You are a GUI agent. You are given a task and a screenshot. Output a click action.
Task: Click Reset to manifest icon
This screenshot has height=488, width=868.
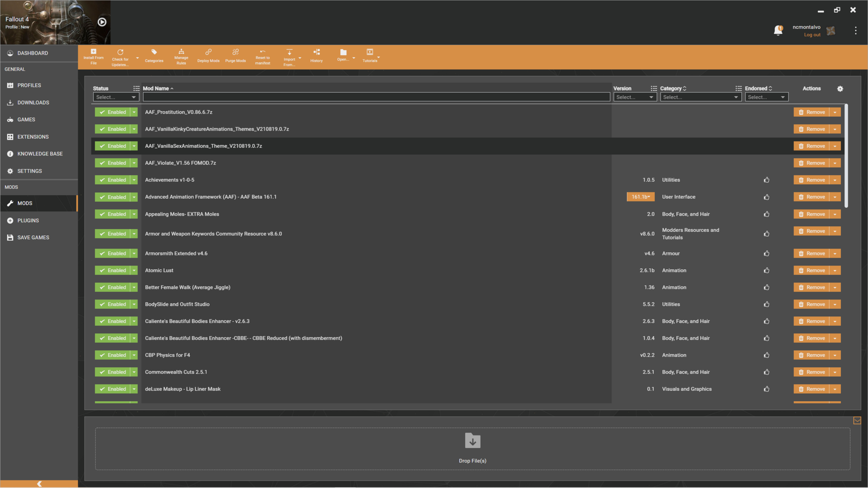coord(263,52)
